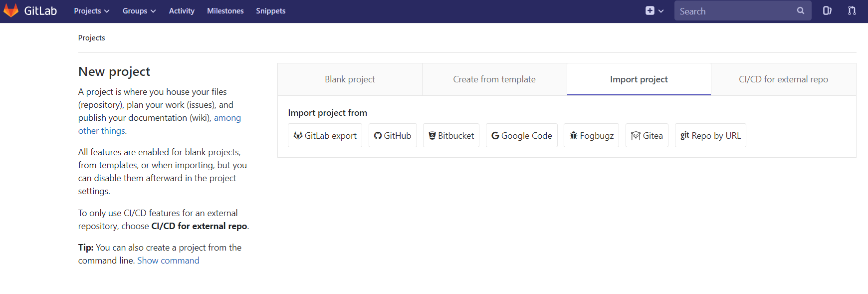Click the search magnifier icon

click(800, 10)
